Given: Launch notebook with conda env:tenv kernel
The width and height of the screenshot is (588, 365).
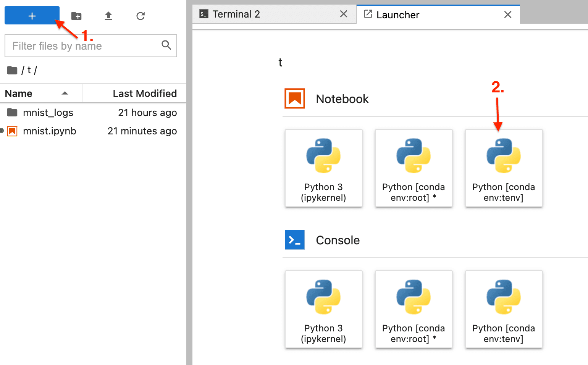Looking at the screenshot, I should [503, 168].
